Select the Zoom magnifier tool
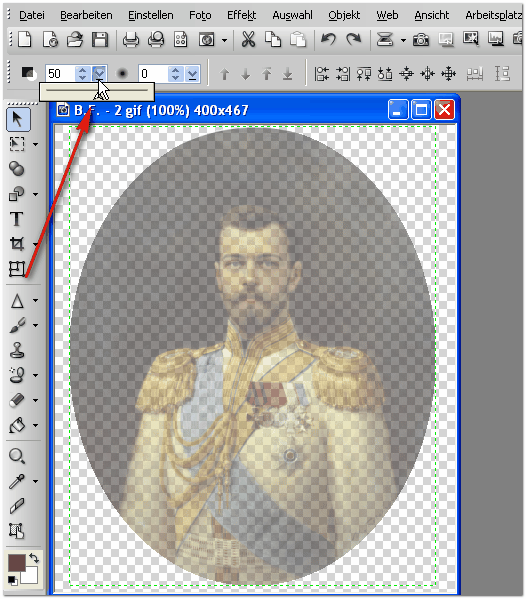526x599 pixels. 17,456
